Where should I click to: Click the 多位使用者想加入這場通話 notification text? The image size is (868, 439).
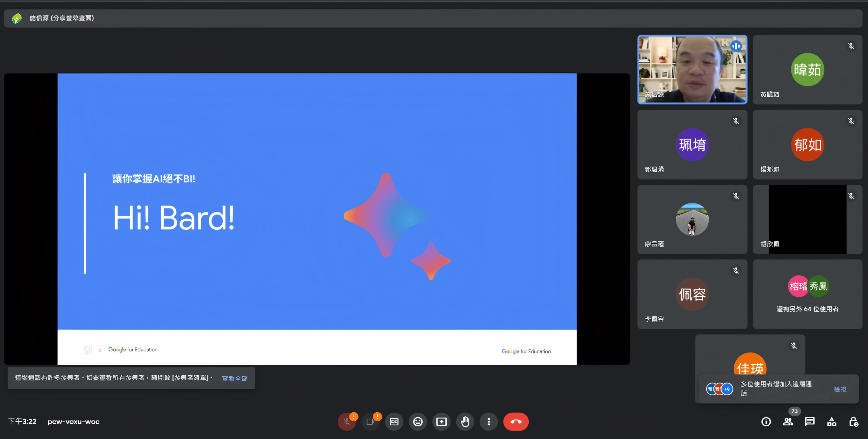[x=776, y=388]
